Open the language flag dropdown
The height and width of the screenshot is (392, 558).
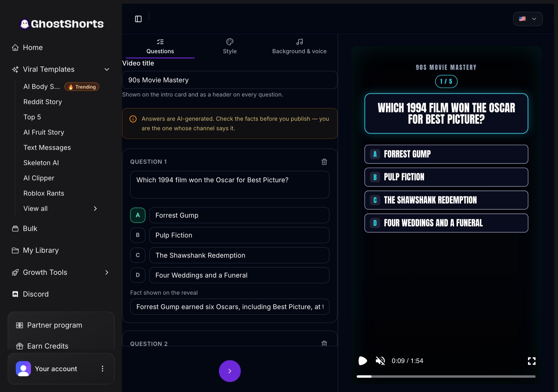point(528,19)
